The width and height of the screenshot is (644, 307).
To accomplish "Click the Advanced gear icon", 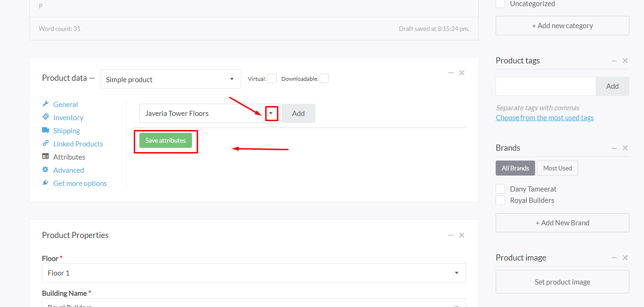I will coord(46,170).
